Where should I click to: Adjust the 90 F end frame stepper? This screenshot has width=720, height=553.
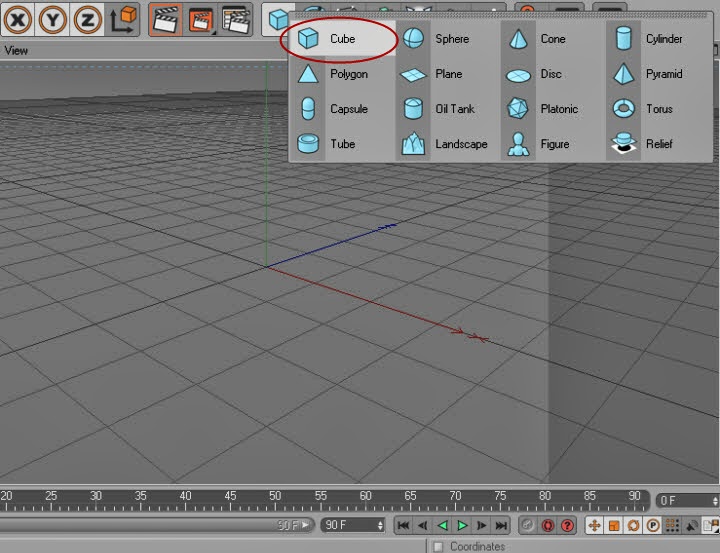click(x=380, y=525)
